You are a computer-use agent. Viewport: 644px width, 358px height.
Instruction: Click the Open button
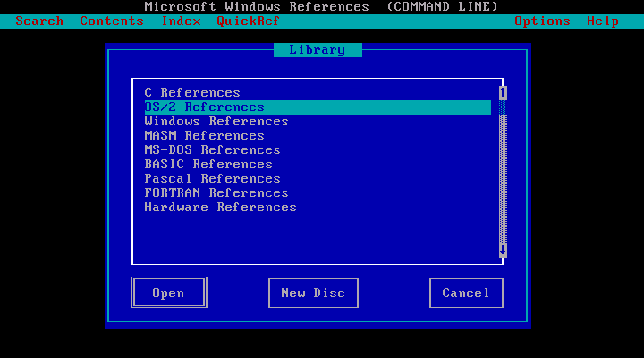(169, 293)
